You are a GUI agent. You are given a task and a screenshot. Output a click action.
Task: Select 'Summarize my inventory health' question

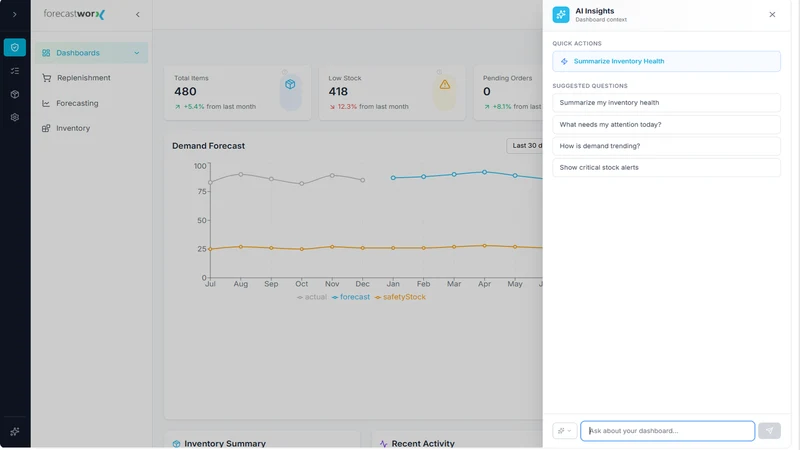point(666,103)
